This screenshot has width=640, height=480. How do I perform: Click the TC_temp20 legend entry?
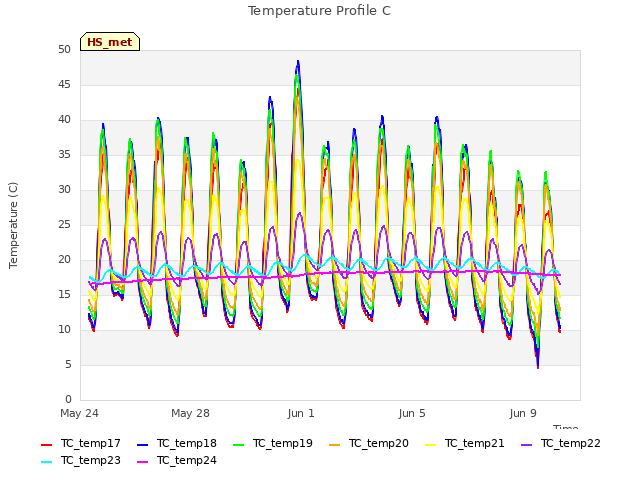point(369,443)
